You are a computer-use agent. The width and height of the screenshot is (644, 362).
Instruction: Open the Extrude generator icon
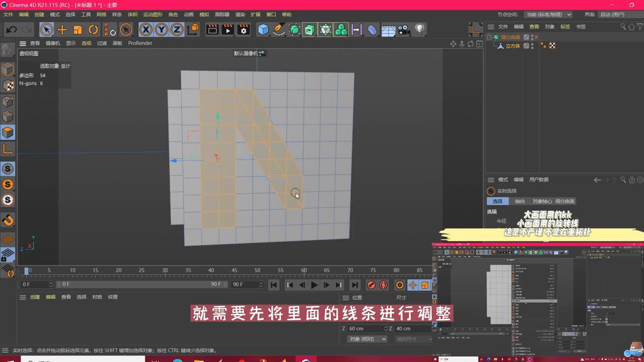click(310, 30)
